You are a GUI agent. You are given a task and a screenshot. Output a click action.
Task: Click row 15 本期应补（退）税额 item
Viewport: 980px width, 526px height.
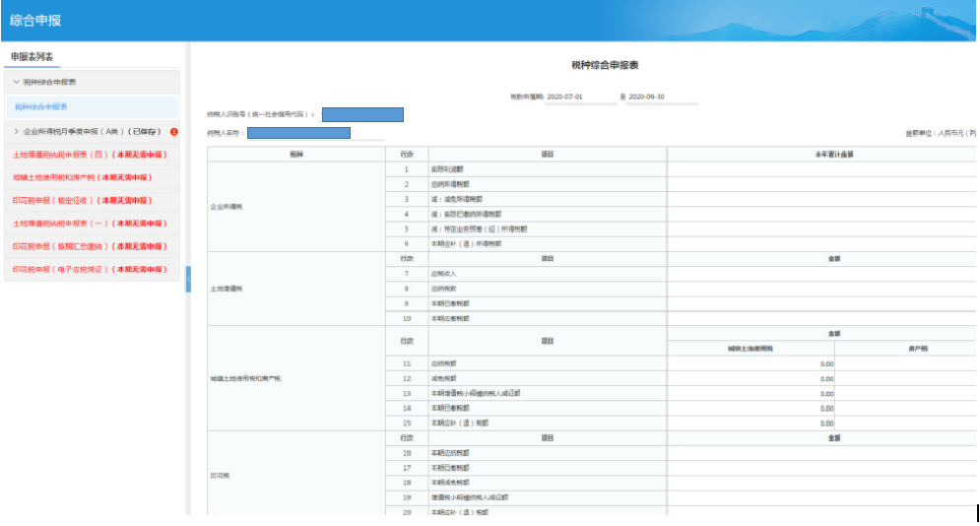459,423
